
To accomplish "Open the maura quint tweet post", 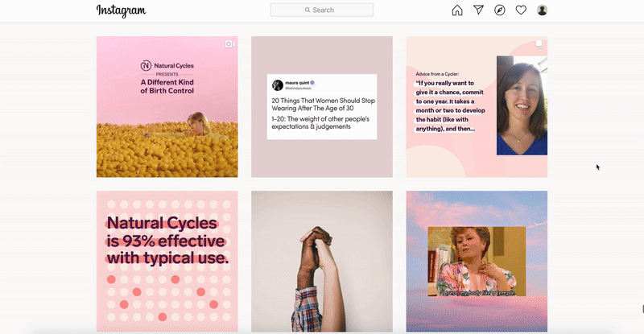I will click(x=322, y=107).
